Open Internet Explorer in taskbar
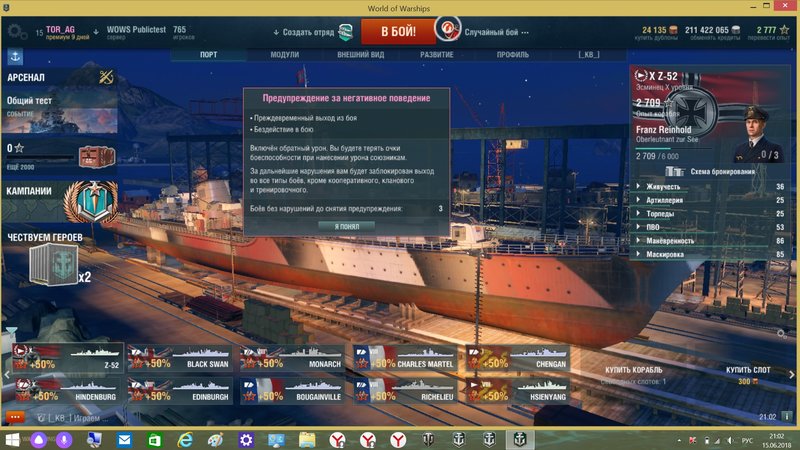The image size is (800, 450). coord(185,439)
